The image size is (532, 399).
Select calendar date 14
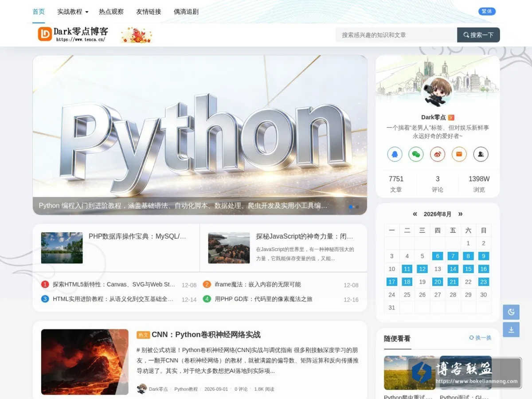pyautogui.click(x=453, y=269)
